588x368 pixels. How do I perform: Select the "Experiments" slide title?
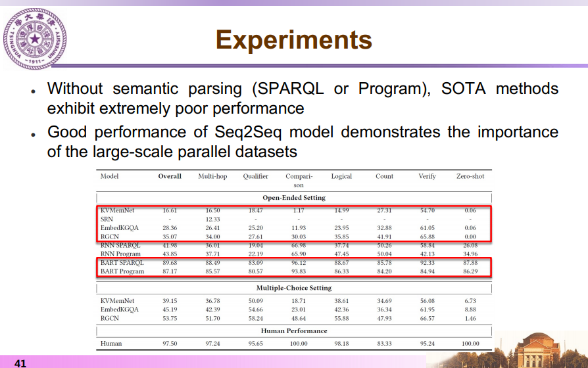pyautogui.click(x=294, y=40)
